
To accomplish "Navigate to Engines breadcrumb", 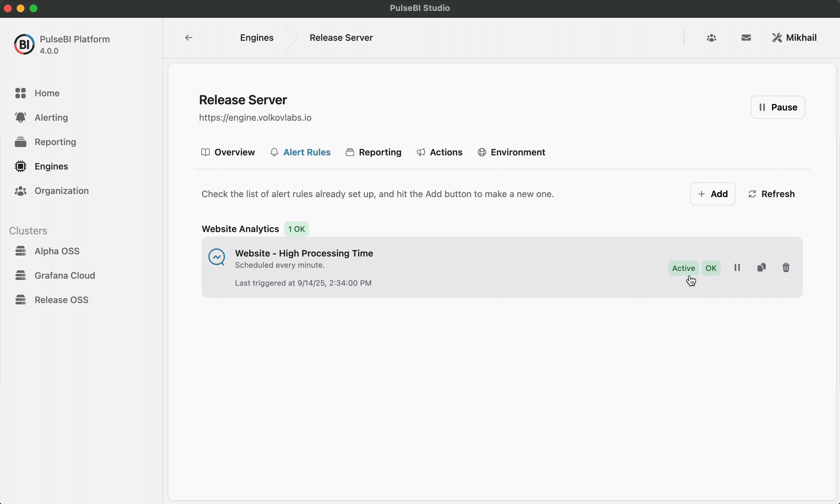I will tap(257, 38).
